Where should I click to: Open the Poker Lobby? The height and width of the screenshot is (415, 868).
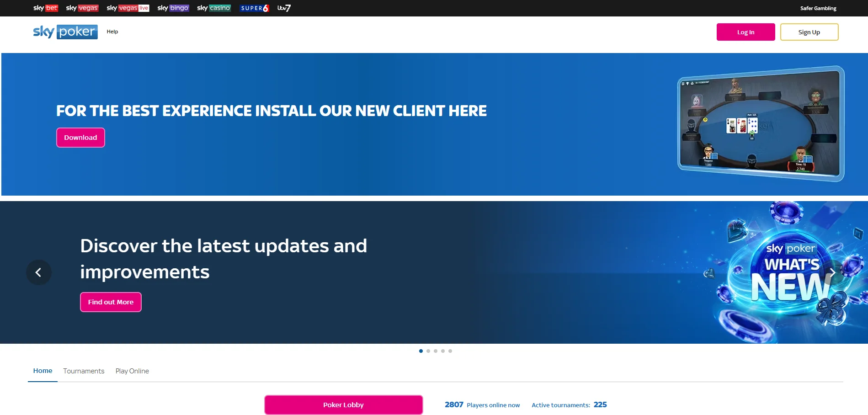(344, 405)
